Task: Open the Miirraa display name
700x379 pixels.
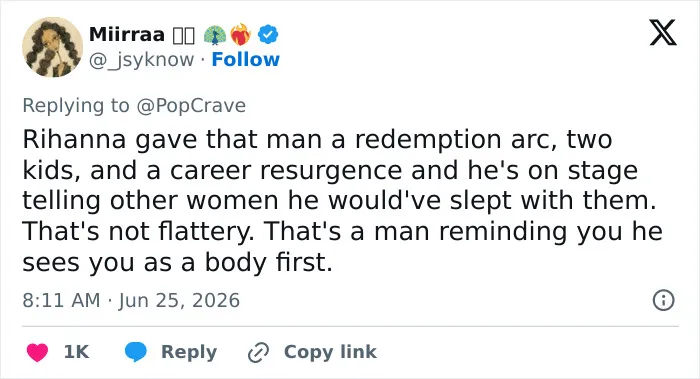Action: pyautogui.click(x=127, y=34)
